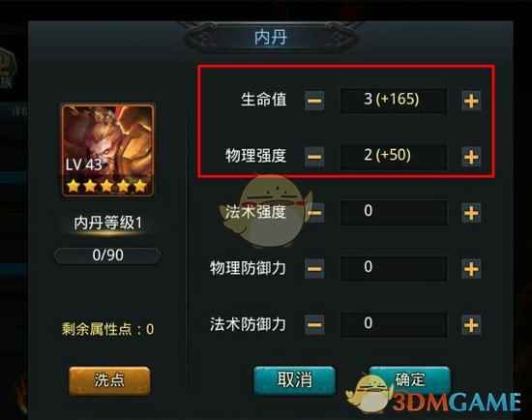The width and height of the screenshot is (532, 420).
Task: Add a point to 法术强度
Action: [471, 213]
